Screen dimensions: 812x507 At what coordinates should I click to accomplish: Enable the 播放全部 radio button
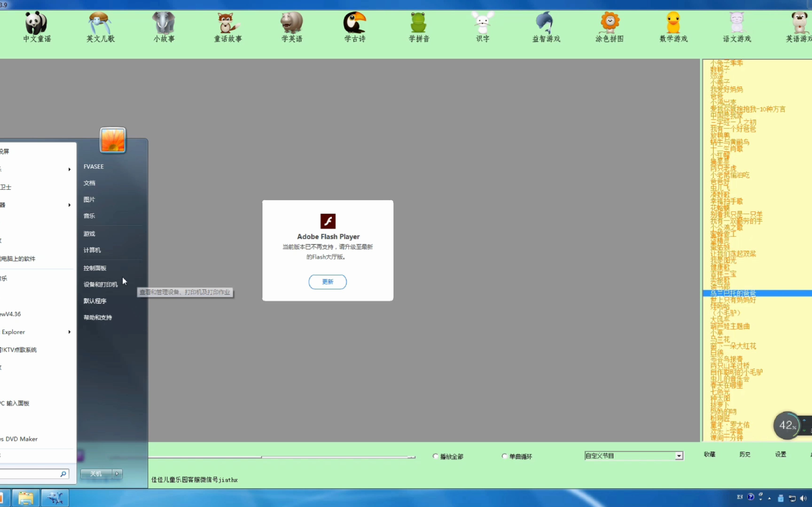(436, 456)
